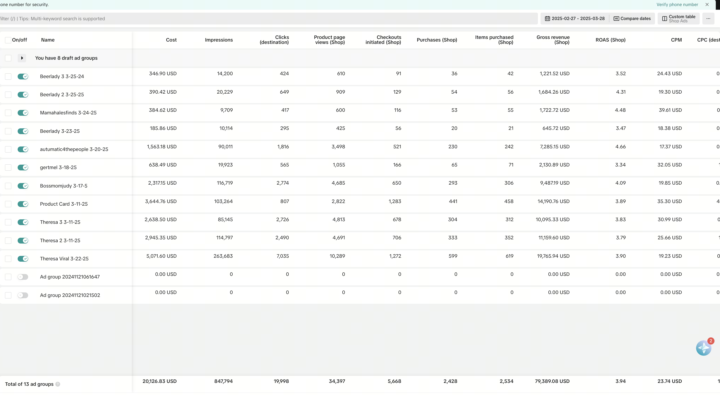This screenshot has width=720, height=395.
Task: Open the date range picker
Action: pyautogui.click(x=574, y=18)
